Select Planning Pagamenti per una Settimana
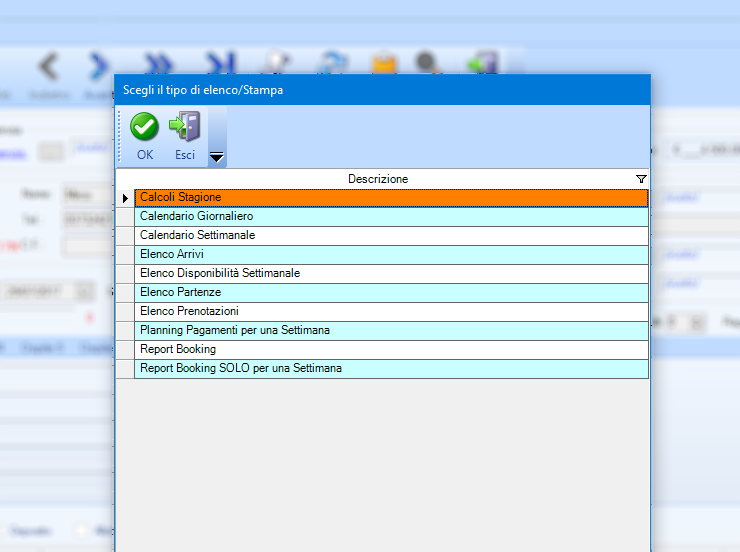Screen dimensions: 740x552 (390, 330)
